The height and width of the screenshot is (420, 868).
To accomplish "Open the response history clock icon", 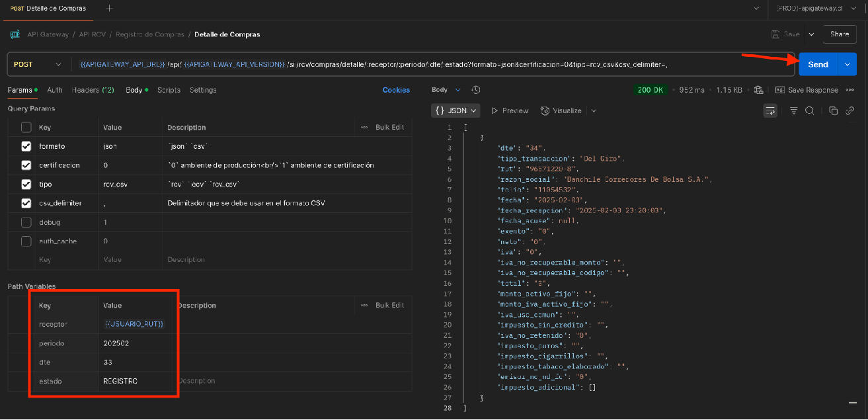I will 475,90.
